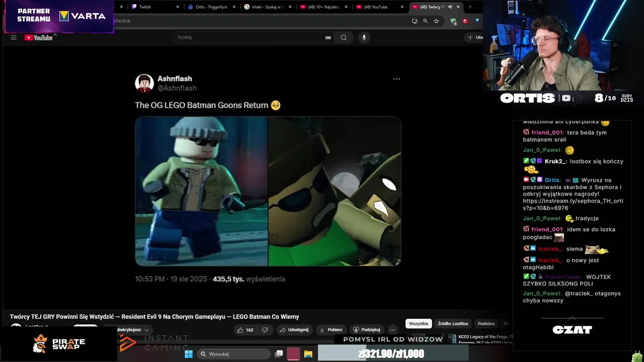This screenshot has height=362, width=644.
Task: Open the instream.ly sephora link in chat
Action: (x=573, y=205)
